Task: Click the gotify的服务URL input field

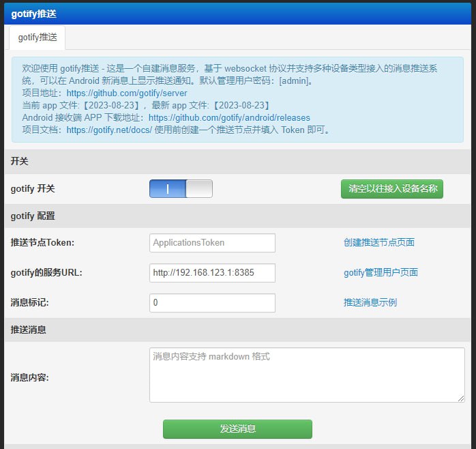Action: click(212, 273)
